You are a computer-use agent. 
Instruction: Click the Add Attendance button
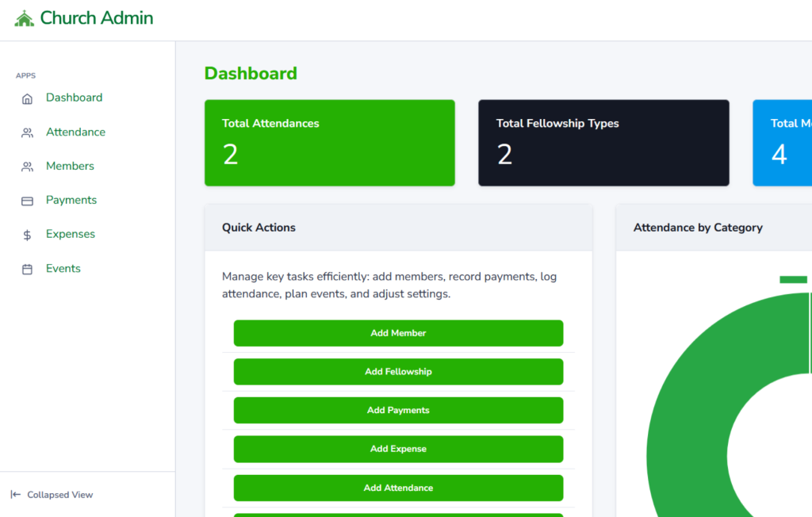click(x=398, y=488)
